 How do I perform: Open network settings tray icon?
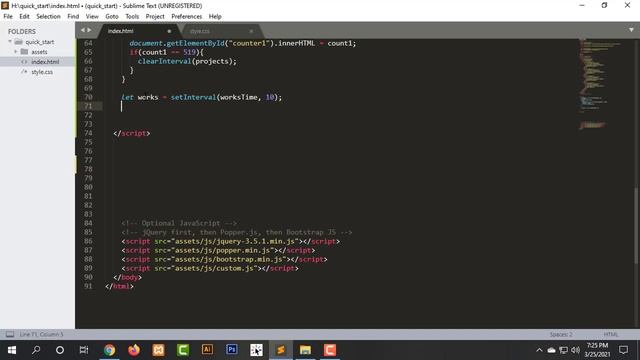[564, 350]
